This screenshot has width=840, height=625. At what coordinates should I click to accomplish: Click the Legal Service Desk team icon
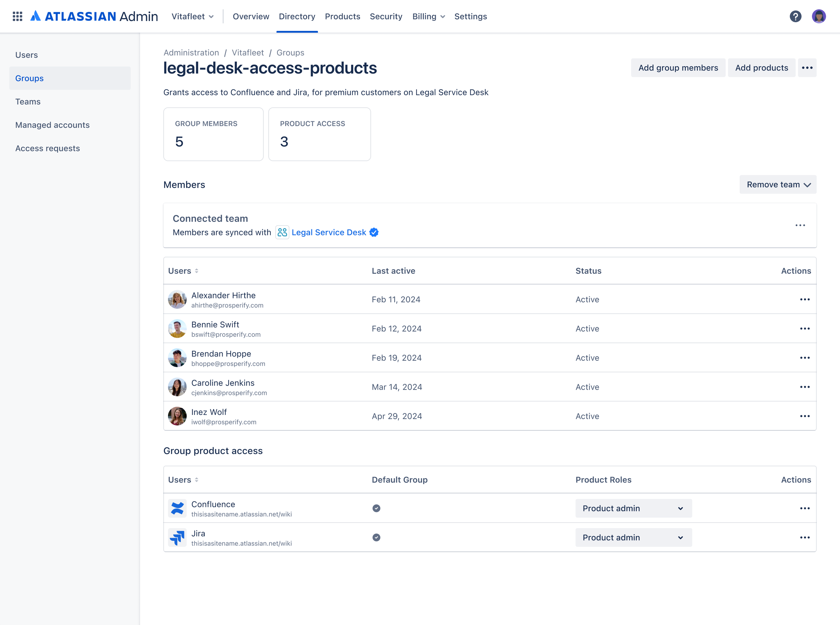point(282,232)
